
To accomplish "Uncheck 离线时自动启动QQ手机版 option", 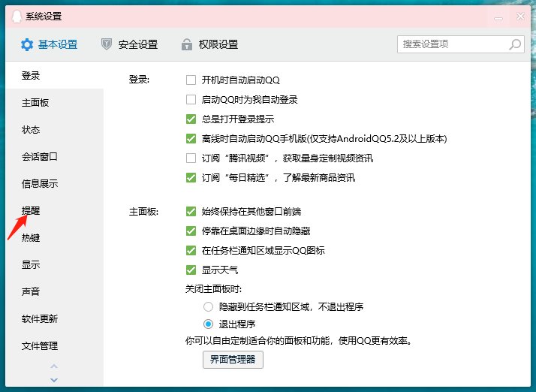I will coord(191,138).
